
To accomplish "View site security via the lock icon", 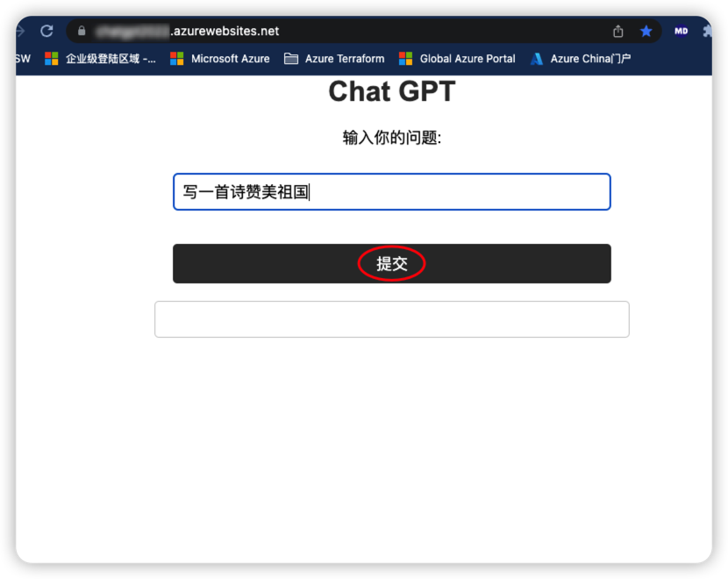I will coord(82,31).
